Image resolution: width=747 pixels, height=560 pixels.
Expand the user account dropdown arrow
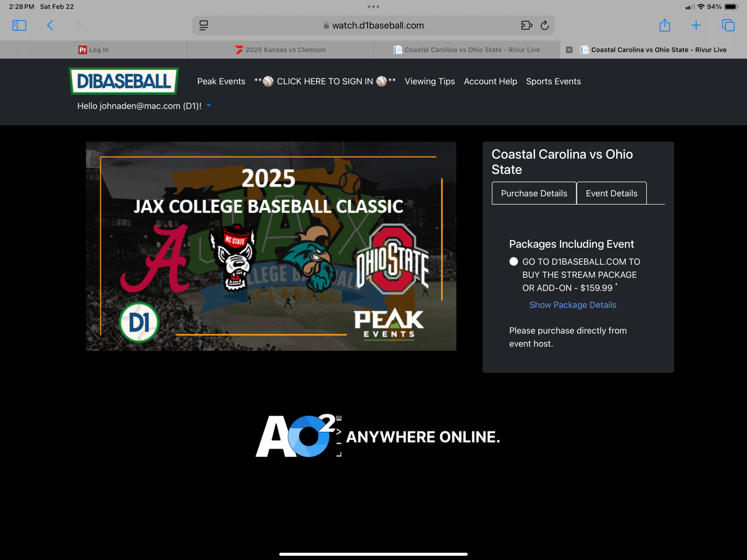click(x=209, y=106)
